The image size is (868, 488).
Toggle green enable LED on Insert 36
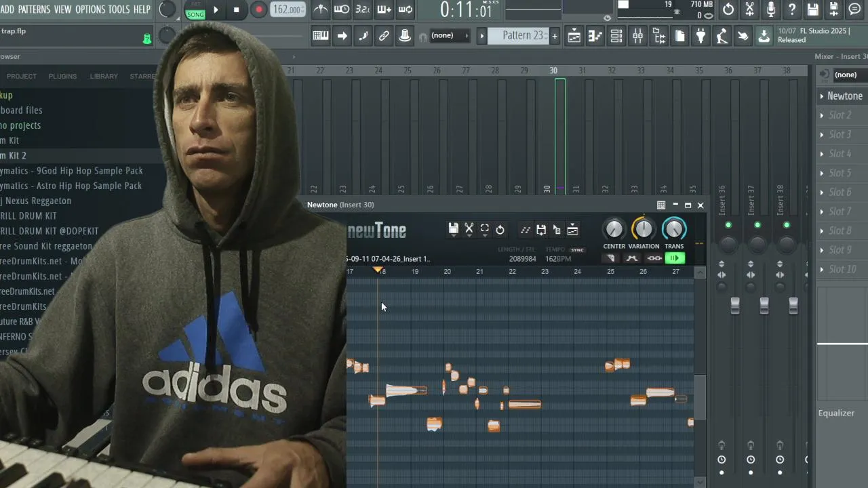pos(728,225)
